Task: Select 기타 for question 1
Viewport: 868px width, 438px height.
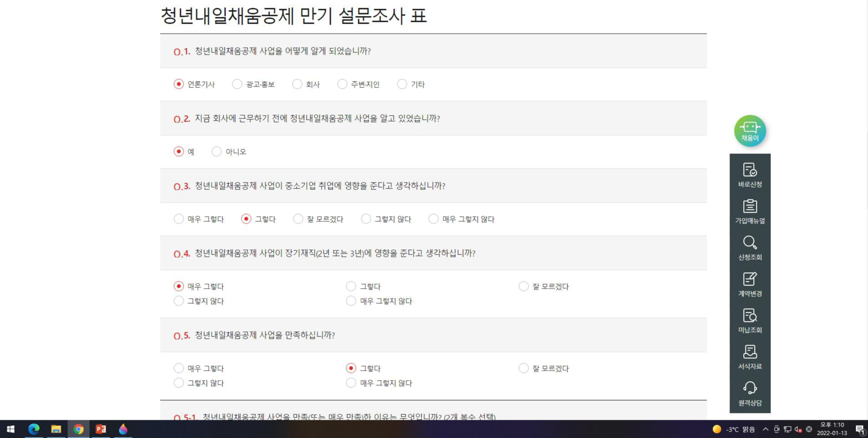Action: click(x=402, y=84)
